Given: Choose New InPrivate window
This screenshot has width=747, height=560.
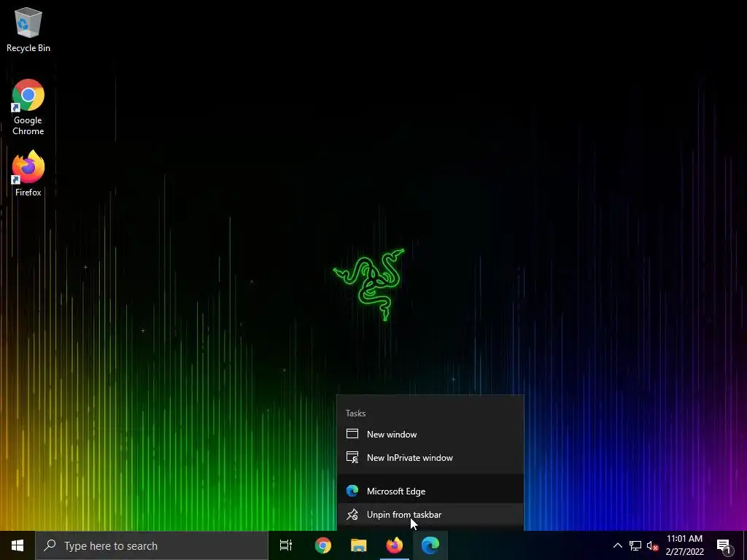Looking at the screenshot, I should (430, 458).
